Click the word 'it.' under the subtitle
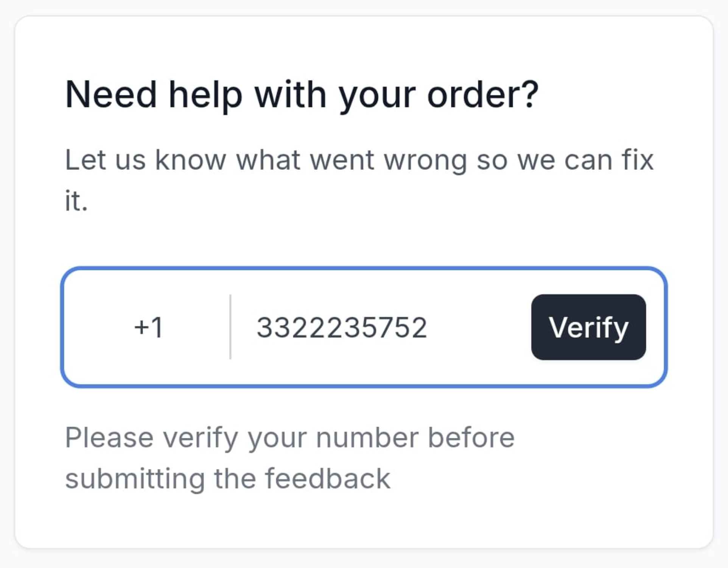The image size is (728, 568). (x=76, y=200)
